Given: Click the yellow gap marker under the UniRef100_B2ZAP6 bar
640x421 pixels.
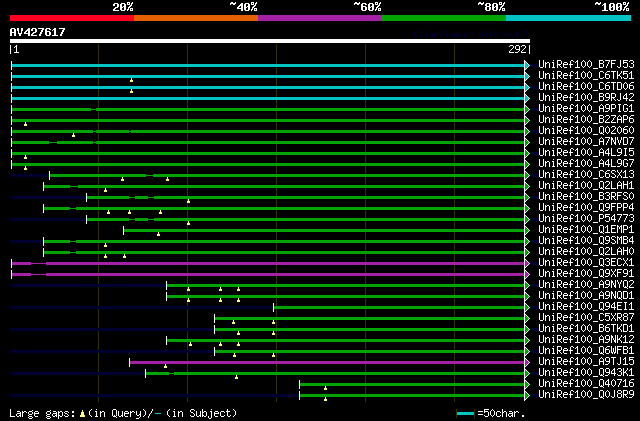Looking at the screenshot, I should pos(25,124).
